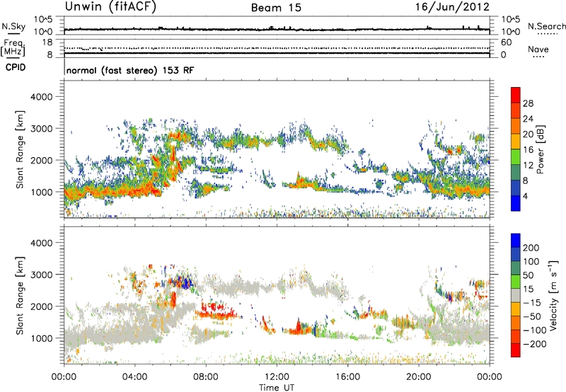
Task: Select the 'Power [dB]' colorbar label
Action: click(540, 149)
